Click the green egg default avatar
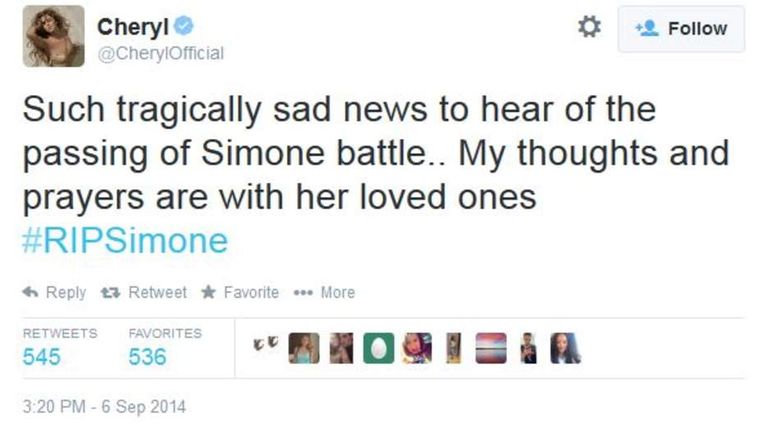The image size is (768, 432). [x=378, y=348]
